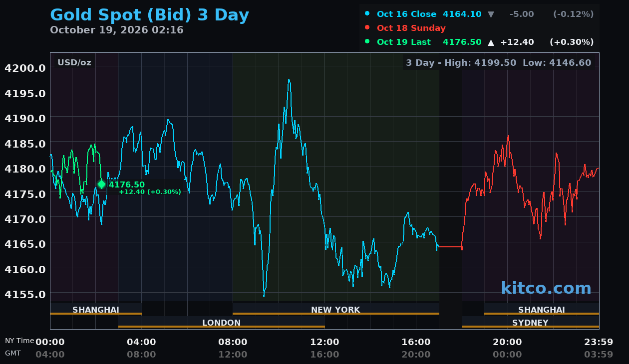Click the 12:00 NY time tick label
This screenshot has width=629, height=364.
324,342
